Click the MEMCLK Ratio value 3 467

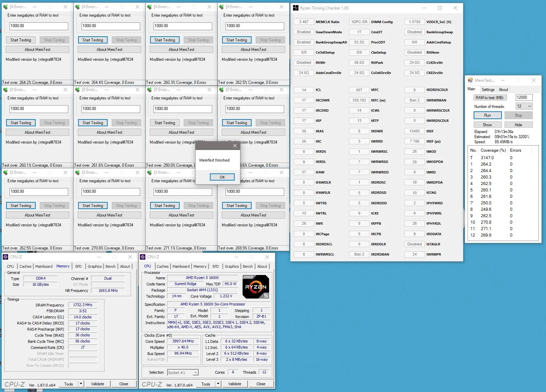tap(304, 22)
